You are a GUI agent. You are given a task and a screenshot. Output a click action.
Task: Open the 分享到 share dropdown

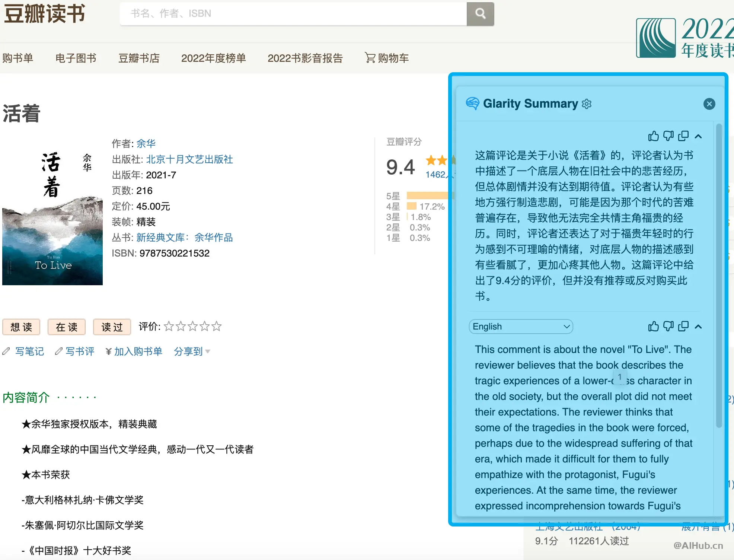pyautogui.click(x=192, y=351)
